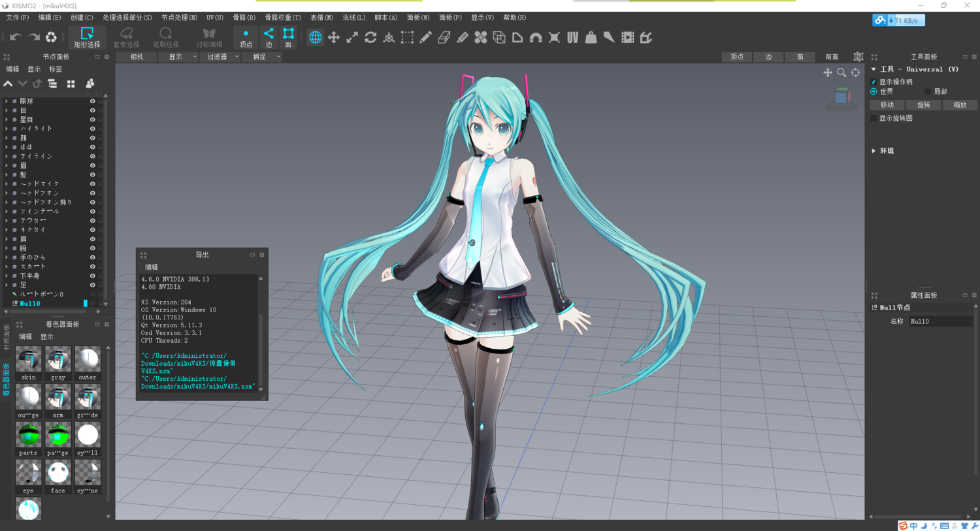
Task: Select the bandage patch tool
Action: tap(480, 37)
